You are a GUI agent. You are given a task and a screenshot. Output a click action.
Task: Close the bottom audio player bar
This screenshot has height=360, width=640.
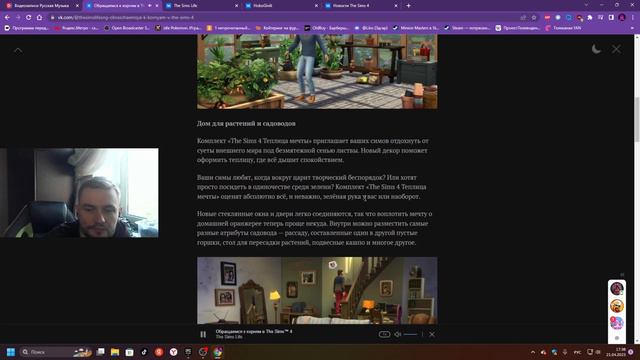click(x=432, y=334)
